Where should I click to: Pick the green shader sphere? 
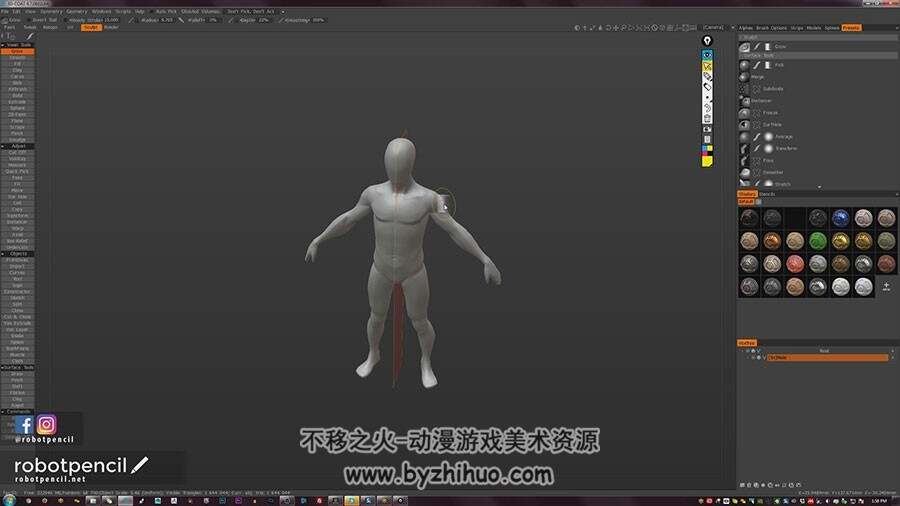click(x=817, y=241)
